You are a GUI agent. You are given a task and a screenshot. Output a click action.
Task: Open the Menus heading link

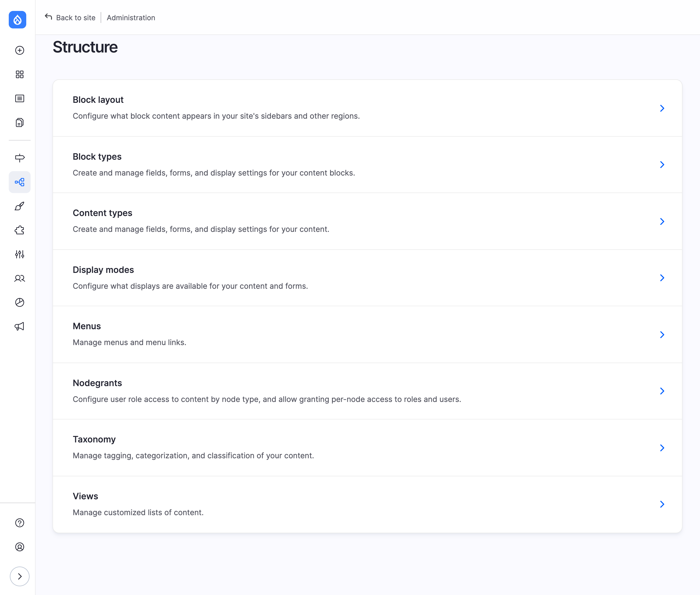click(x=87, y=326)
